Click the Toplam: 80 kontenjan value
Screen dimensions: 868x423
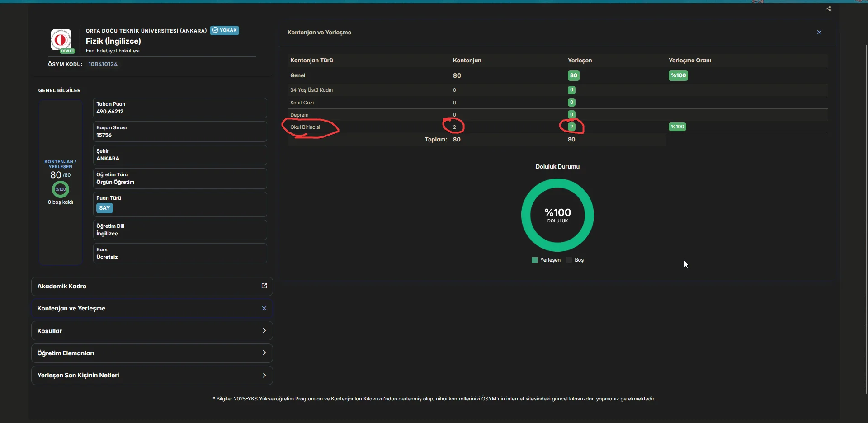coord(457,139)
